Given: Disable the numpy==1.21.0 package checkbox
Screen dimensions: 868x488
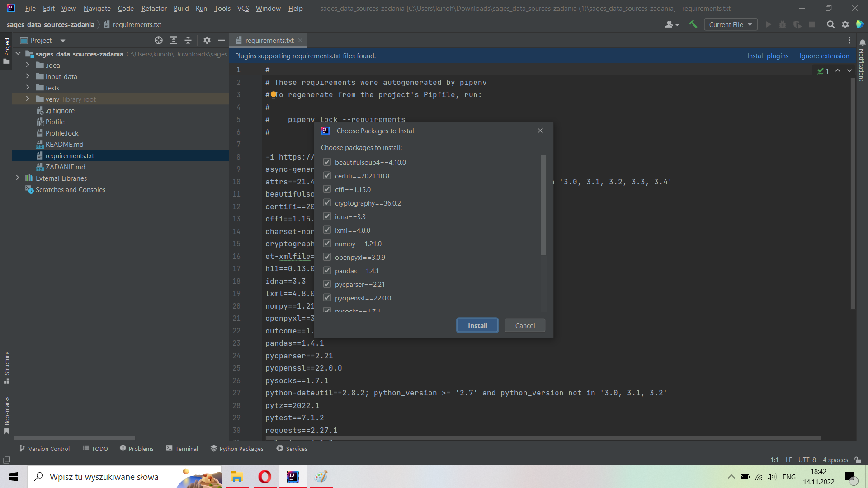Looking at the screenshot, I should (327, 243).
